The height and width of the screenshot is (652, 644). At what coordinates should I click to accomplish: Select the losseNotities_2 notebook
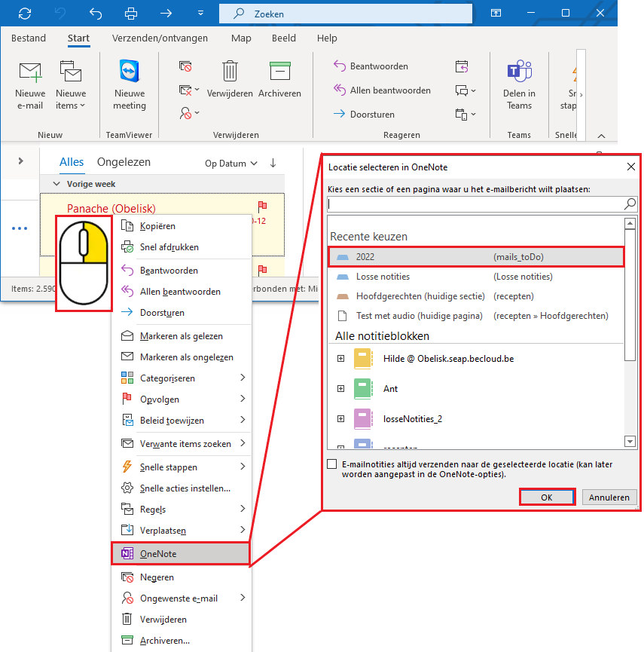(413, 419)
